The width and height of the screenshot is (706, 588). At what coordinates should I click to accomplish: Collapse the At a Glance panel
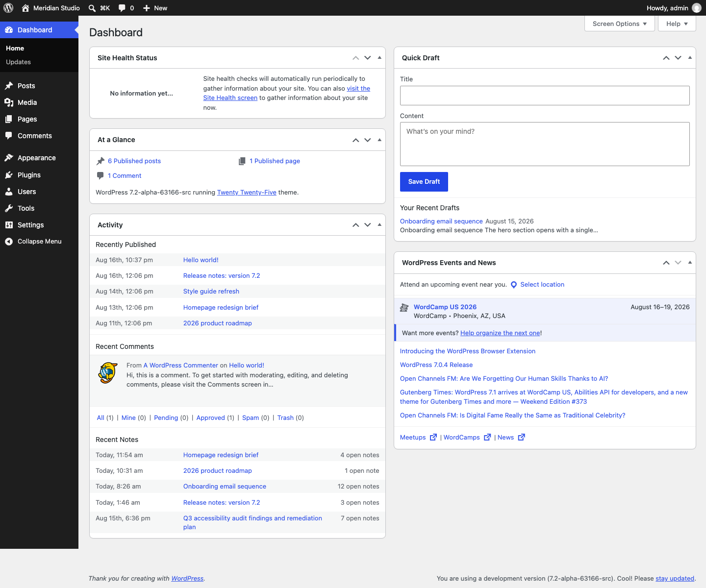click(x=379, y=140)
